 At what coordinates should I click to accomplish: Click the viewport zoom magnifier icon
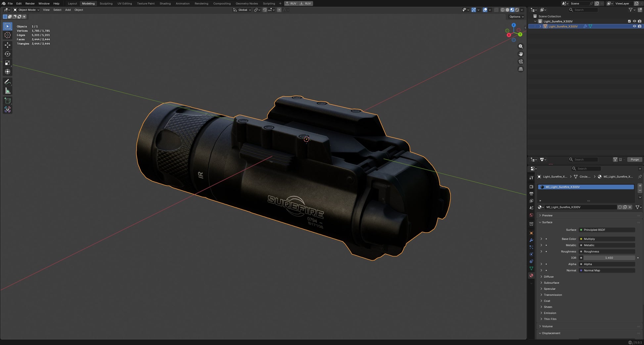click(x=521, y=46)
